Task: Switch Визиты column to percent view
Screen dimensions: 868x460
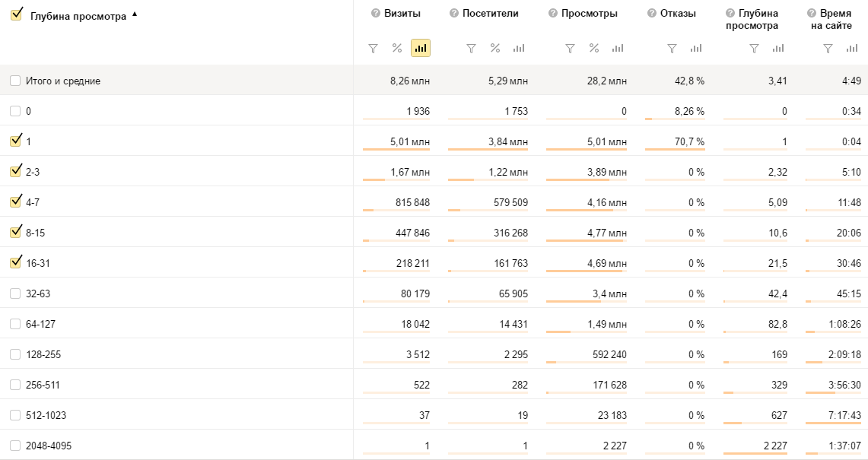Action: 396,49
